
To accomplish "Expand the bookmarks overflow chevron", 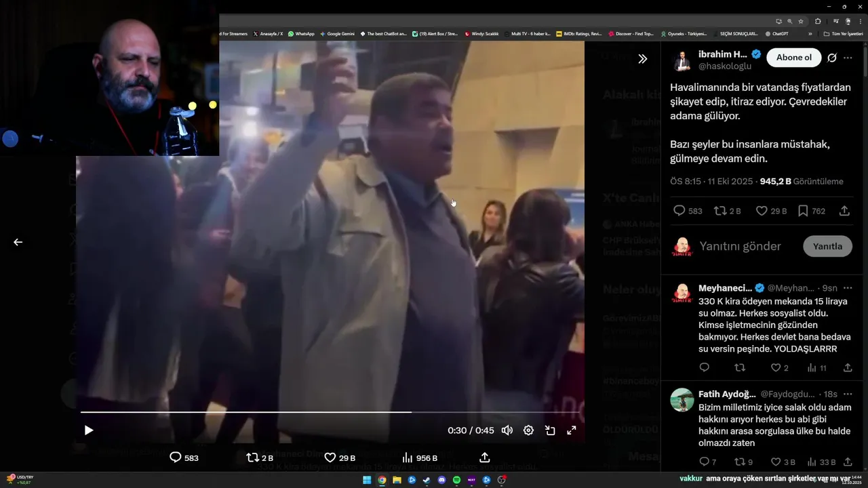I will pos(810,33).
